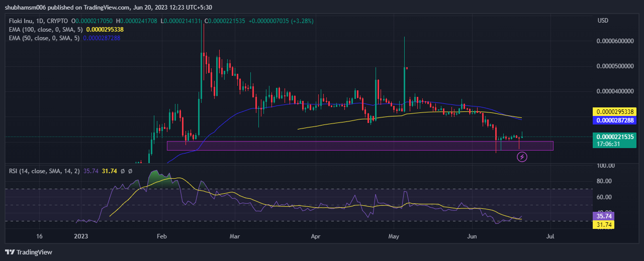The image size is (644, 261).
Task: Click the yellow 0.0000295338 price axis label
Action: 614,111
